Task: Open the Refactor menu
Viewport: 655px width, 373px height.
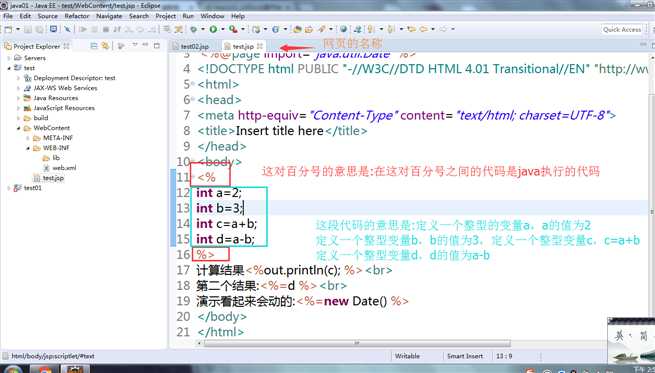Action: point(77,16)
